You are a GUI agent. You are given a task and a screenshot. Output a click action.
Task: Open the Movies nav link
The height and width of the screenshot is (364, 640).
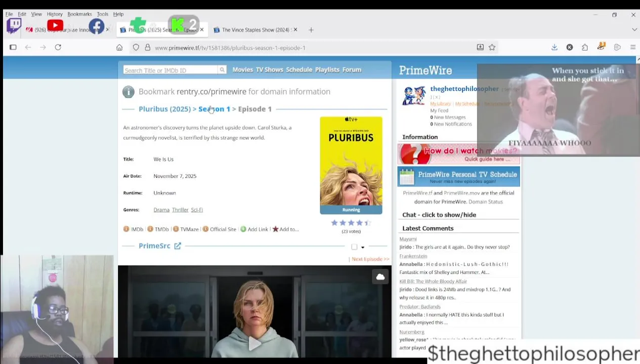tap(242, 70)
